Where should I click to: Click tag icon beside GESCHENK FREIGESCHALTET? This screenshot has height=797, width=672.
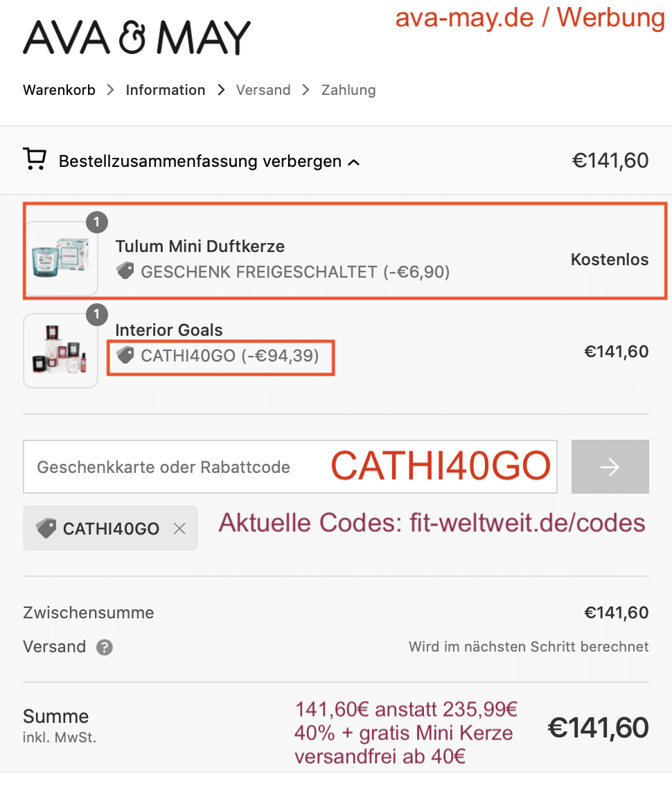coord(125,271)
